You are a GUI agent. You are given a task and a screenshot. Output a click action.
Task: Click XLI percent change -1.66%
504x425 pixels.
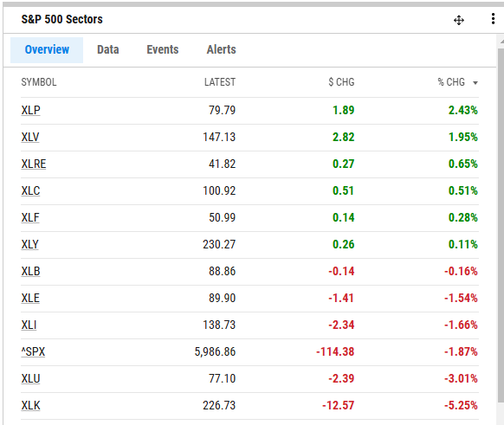click(461, 325)
